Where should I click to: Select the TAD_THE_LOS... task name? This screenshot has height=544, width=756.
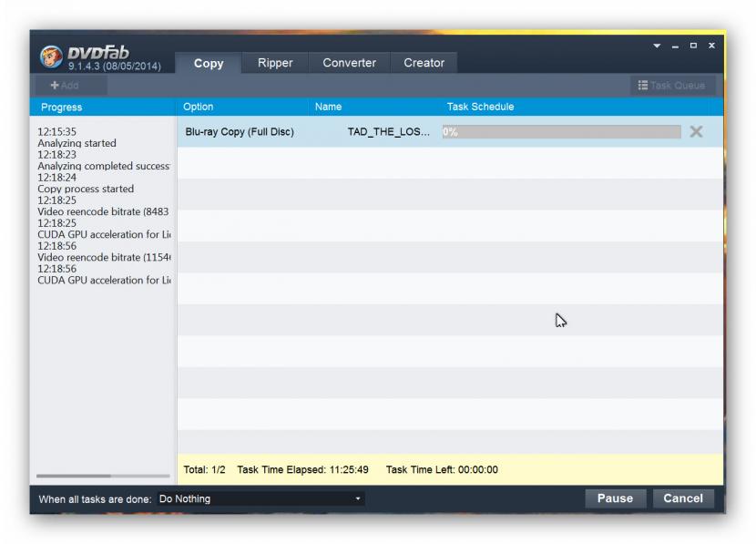(388, 131)
